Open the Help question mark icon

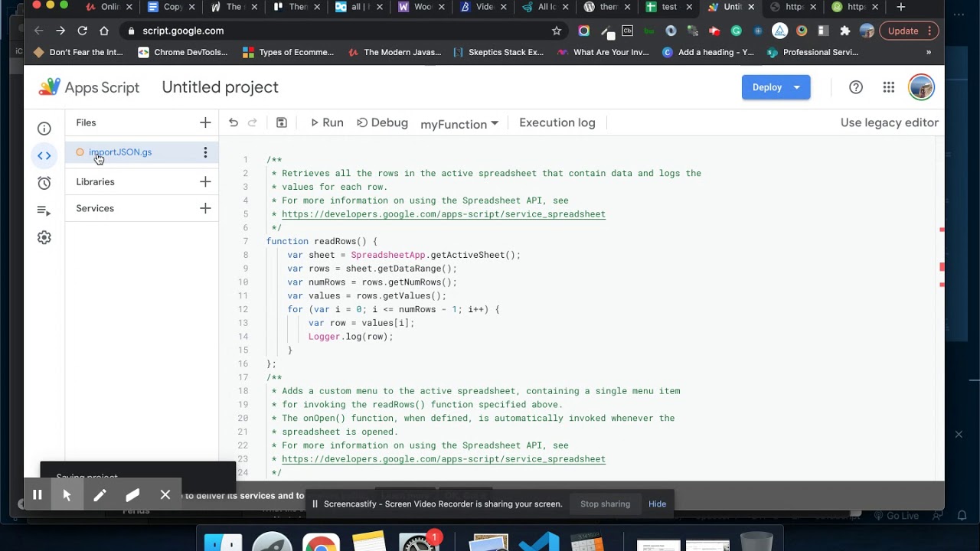pos(856,87)
